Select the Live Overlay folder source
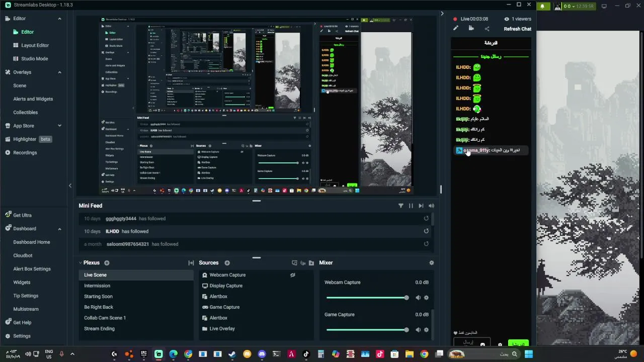The height and width of the screenshot is (362, 644). point(256,329)
